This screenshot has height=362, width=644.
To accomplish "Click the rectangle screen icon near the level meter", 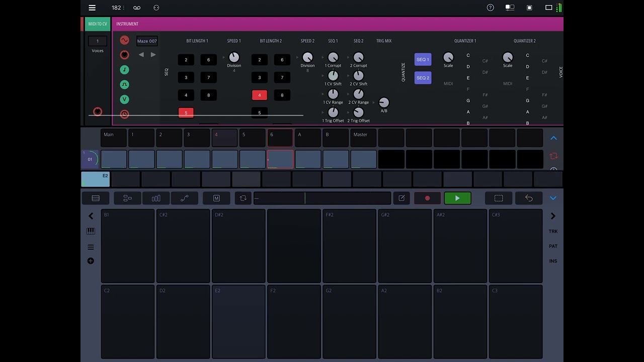I will [549, 8].
